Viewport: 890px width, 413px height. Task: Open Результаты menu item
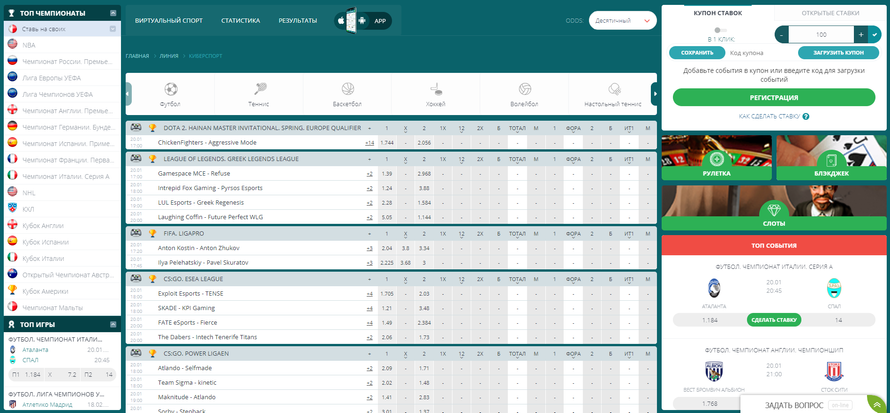click(297, 20)
